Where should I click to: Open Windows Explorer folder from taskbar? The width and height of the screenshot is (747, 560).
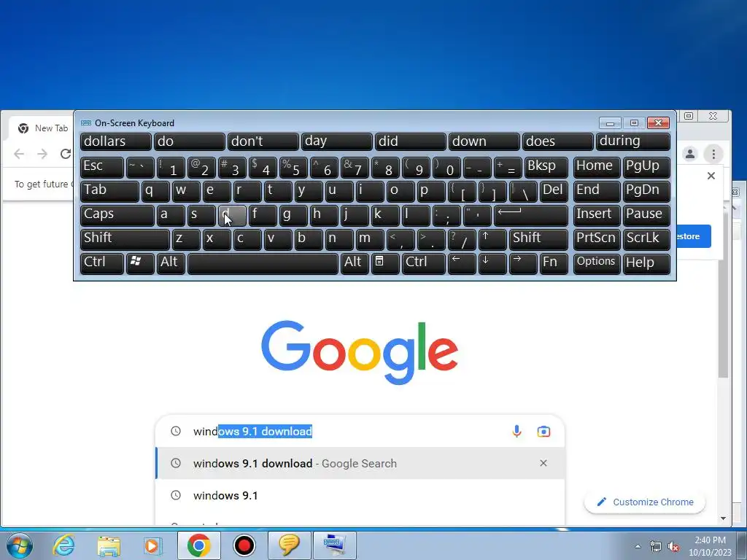point(109,545)
